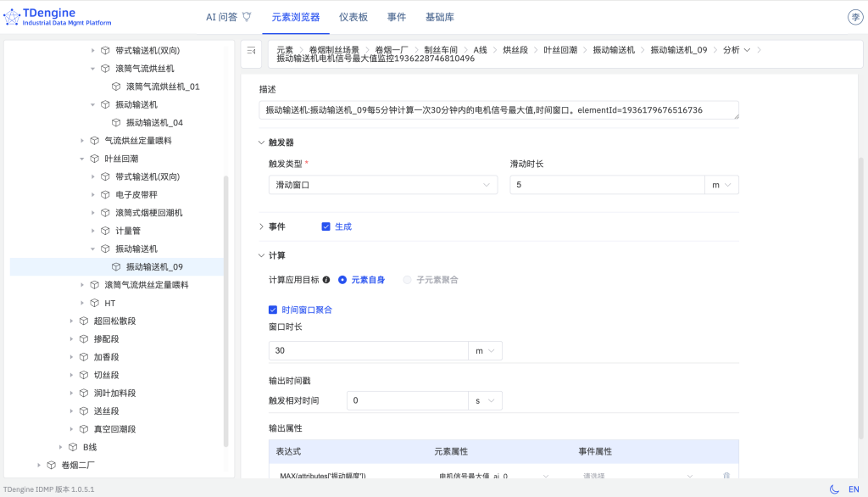Image resolution: width=868 pixels, height=497 pixels.
Task: Open the AI 问答 filter icon
Action: coord(248,15)
